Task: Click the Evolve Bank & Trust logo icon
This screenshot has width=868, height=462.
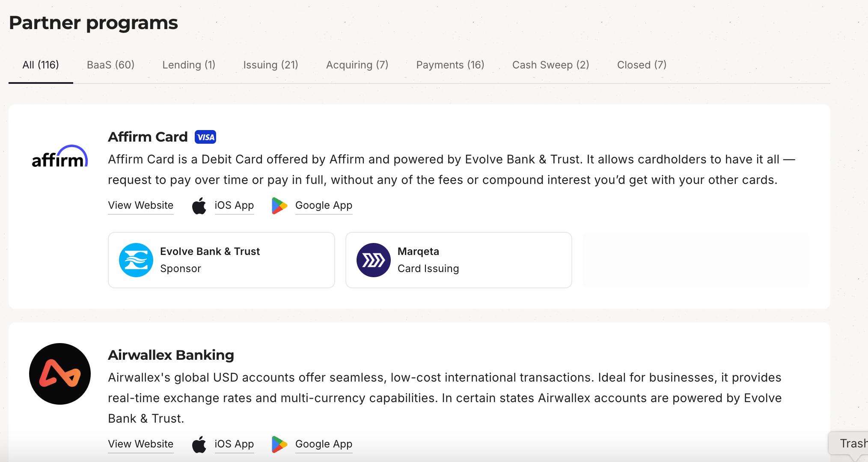Action: point(136,260)
